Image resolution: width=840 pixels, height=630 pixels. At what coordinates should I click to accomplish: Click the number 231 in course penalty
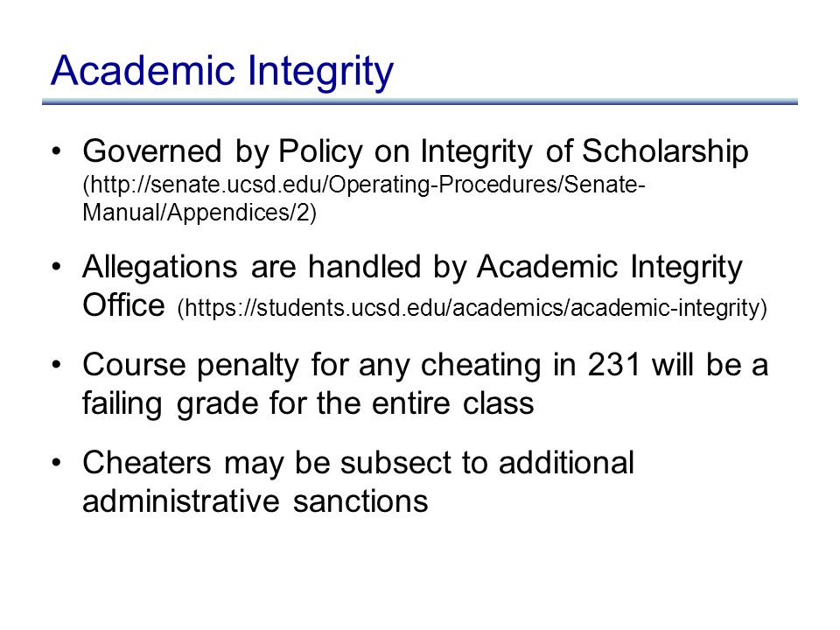(614, 365)
